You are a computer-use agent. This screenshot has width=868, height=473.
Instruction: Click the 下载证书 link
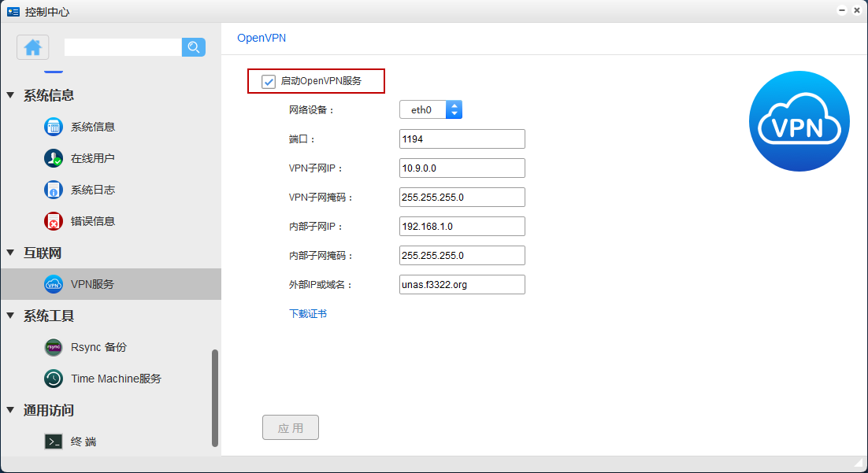pos(308,314)
